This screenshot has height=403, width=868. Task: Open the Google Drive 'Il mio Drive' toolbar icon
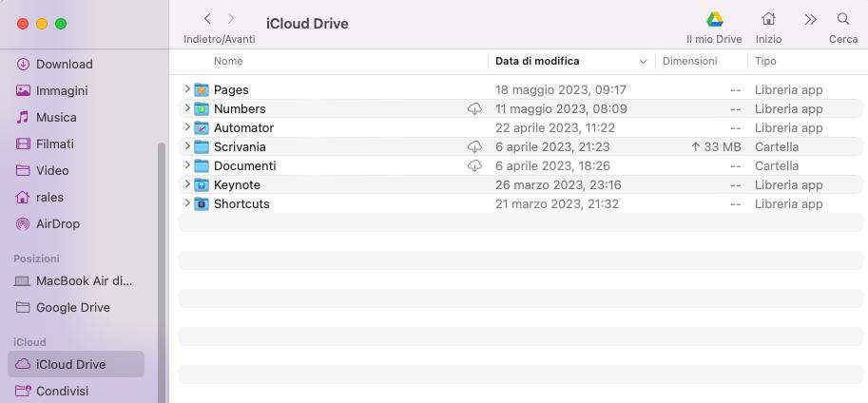coord(714,20)
